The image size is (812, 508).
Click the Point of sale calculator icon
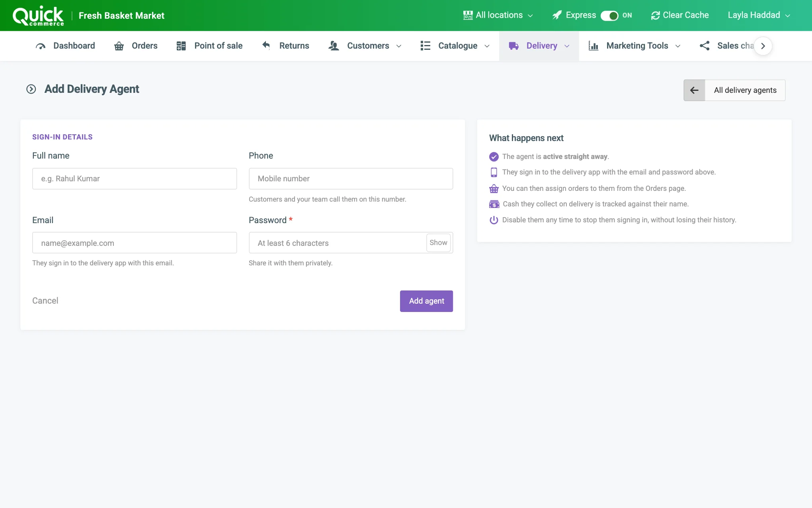click(181, 46)
